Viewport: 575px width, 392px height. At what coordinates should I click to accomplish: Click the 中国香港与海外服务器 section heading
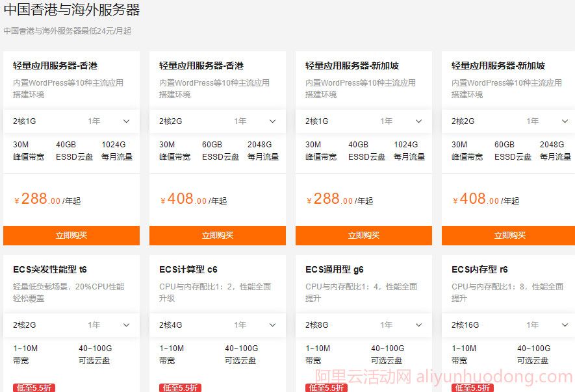[x=72, y=10]
